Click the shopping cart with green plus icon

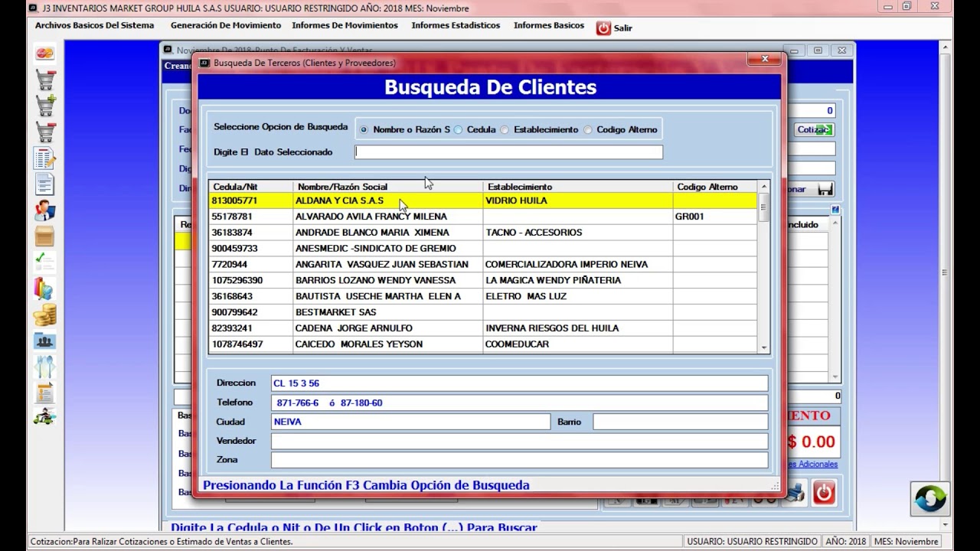44,106
